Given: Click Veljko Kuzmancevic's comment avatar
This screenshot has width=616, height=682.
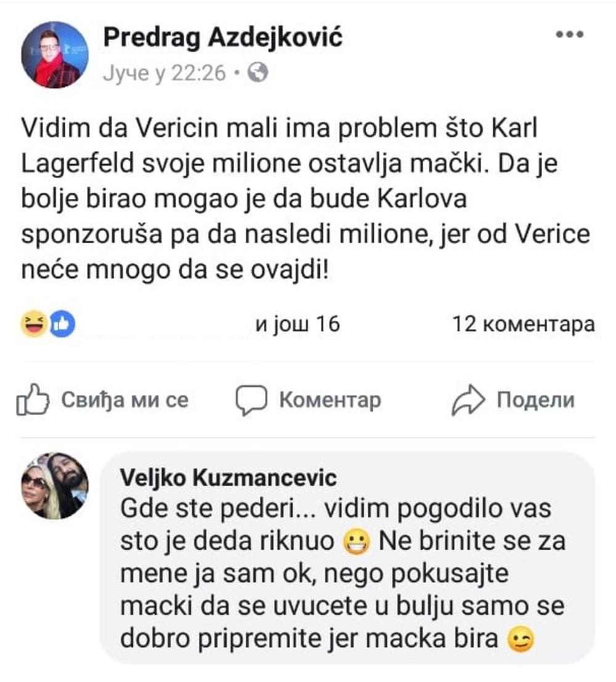Looking at the screenshot, I should [x=55, y=487].
